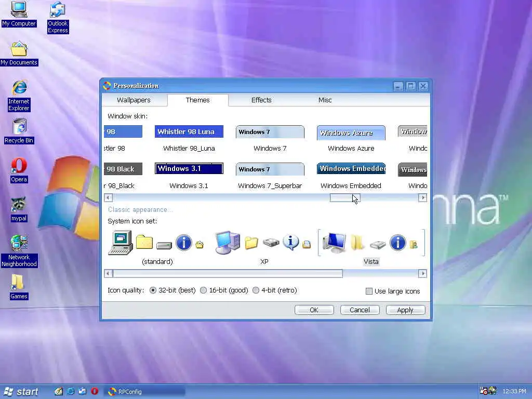Click the icon set scrollbar thumb
The image size is (532, 399).
[x=228, y=273]
